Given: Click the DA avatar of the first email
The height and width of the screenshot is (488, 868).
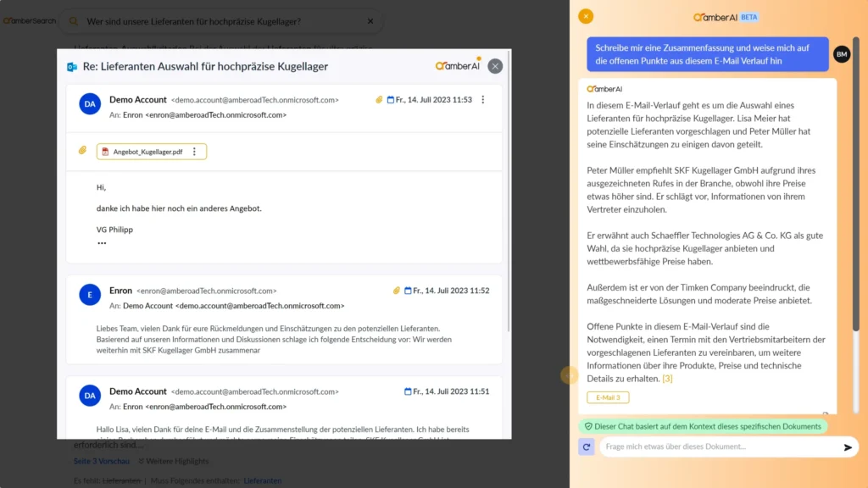Looking at the screenshot, I should click(90, 104).
